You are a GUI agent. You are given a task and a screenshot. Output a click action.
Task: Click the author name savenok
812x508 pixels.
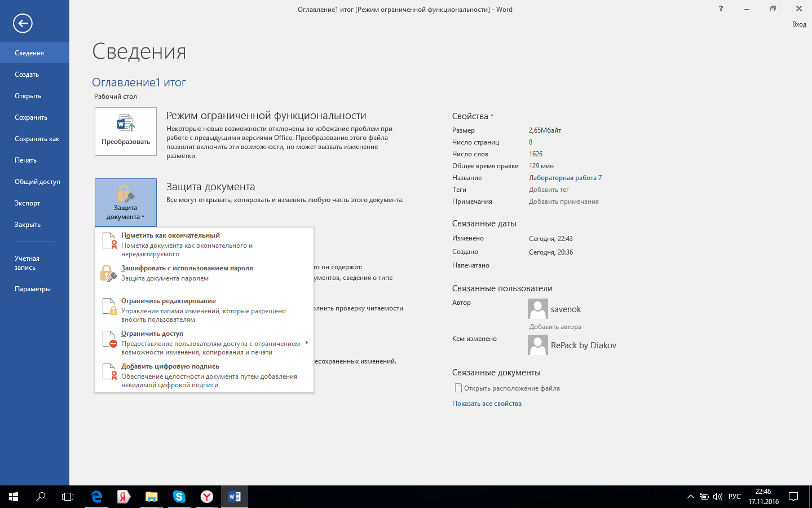pyautogui.click(x=566, y=309)
